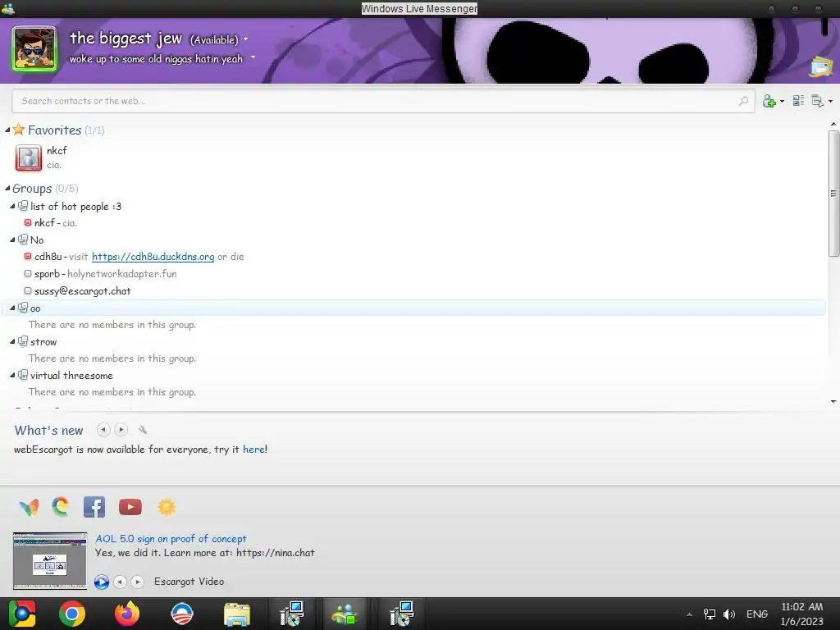Collapse the 'oo' group
Viewport: 840px width, 630px height.
pyautogui.click(x=12, y=308)
